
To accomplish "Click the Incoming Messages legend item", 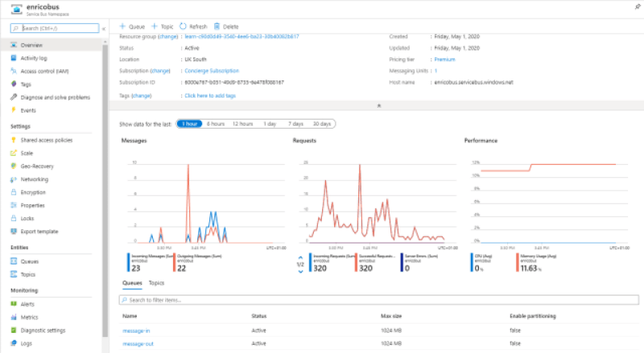I will [x=151, y=262].
